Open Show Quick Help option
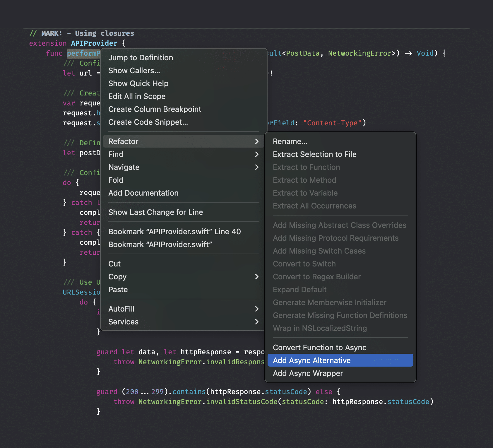The image size is (493, 448). click(x=138, y=83)
